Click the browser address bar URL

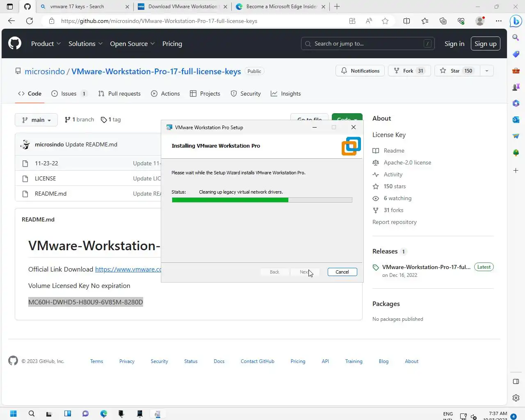pos(159,21)
